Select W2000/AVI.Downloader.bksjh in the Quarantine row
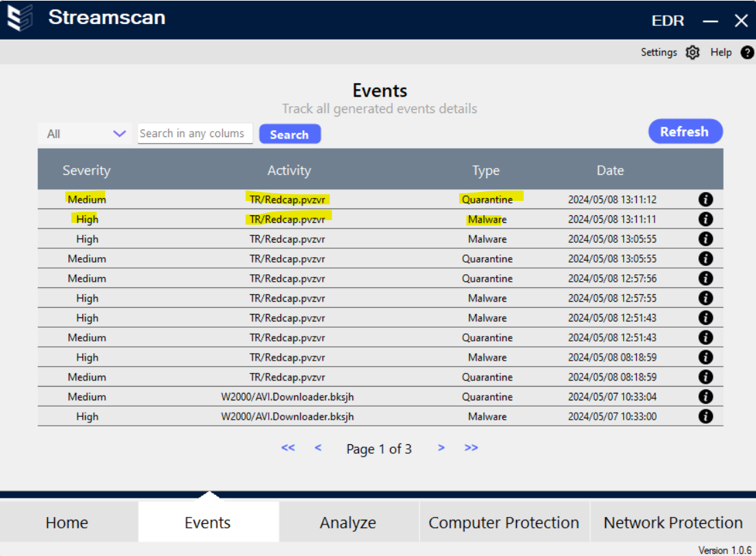This screenshot has height=556, width=756. (287, 397)
